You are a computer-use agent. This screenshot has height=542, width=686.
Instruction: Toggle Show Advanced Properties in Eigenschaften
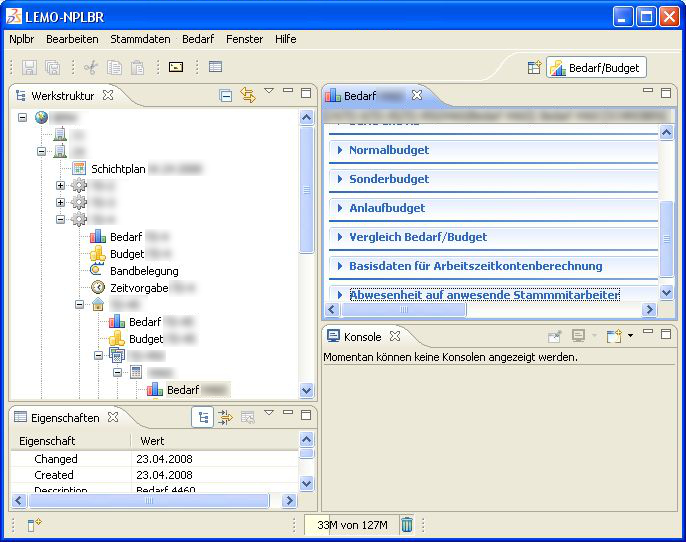coord(225,417)
